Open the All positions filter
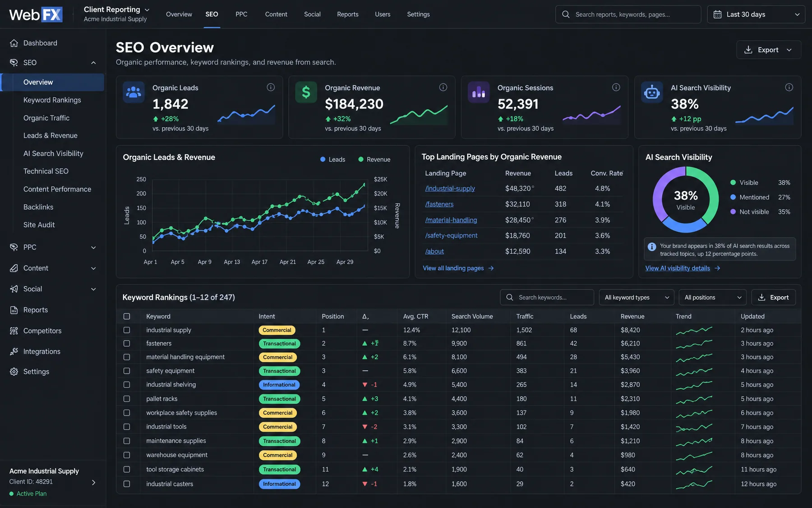812x508 pixels. pyautogui.click(x=712, y=298)
